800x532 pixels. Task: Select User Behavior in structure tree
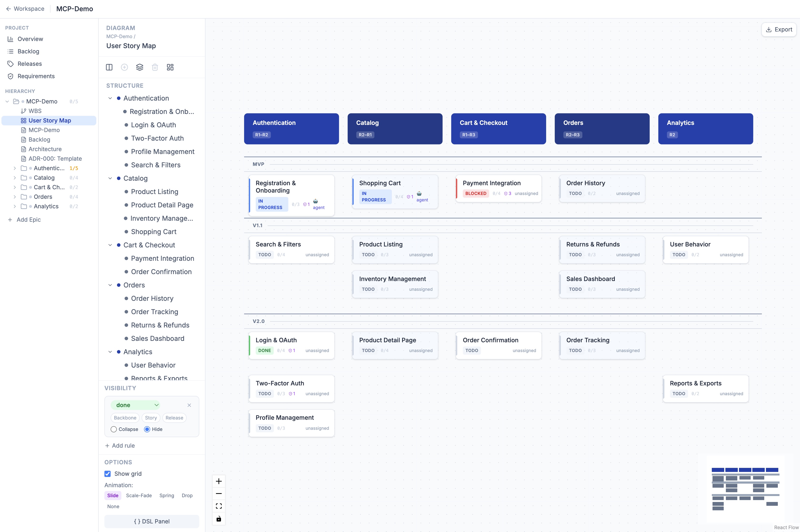coord(153,365)
